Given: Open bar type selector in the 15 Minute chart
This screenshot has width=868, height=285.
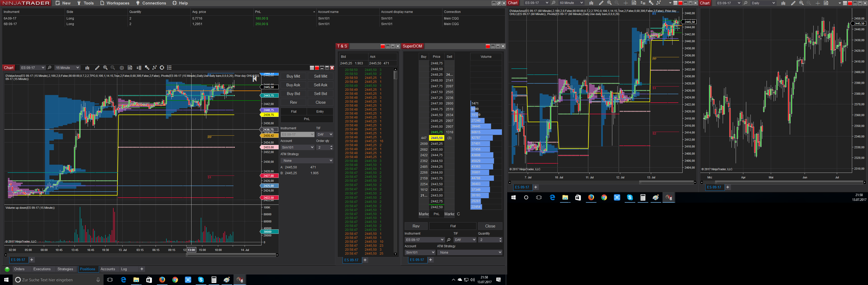Looking at the screenshot, I should (87, 68).
